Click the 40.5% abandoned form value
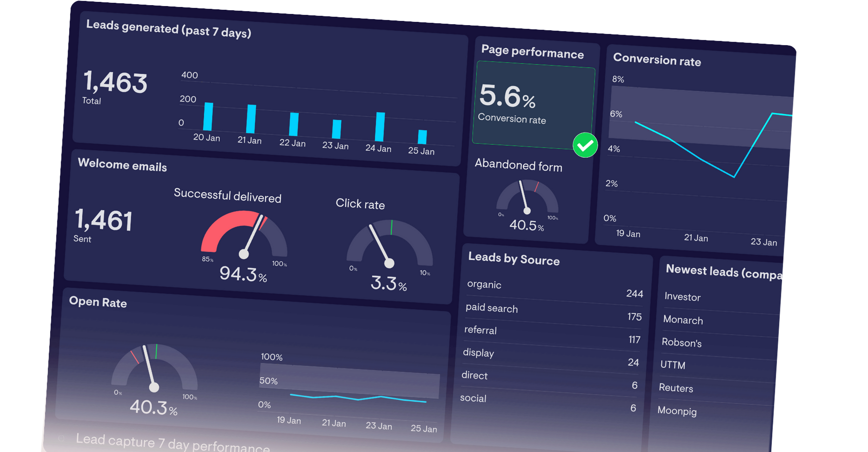The width and height of the screenshot is (868, 452). [527, 225]
